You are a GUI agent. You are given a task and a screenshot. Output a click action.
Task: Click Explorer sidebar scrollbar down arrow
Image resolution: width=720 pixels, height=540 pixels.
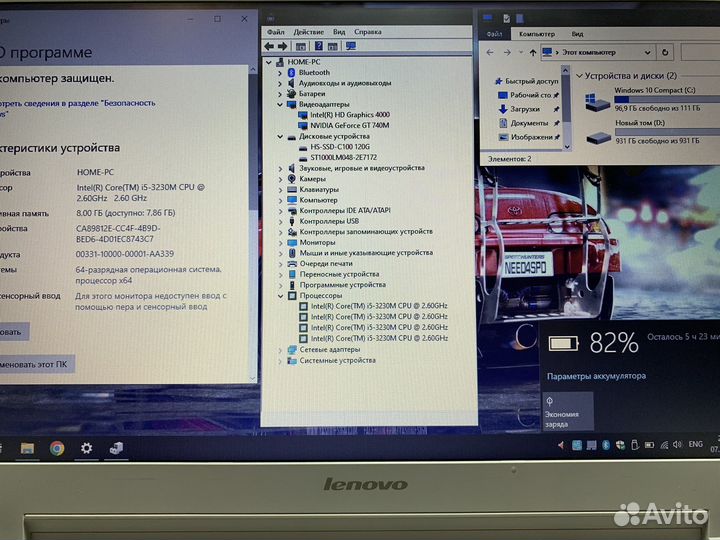567,147
